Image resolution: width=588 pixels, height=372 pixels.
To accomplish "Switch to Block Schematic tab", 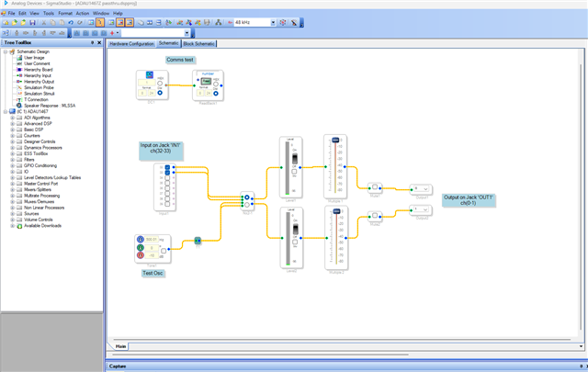I will tap(199, 44).
